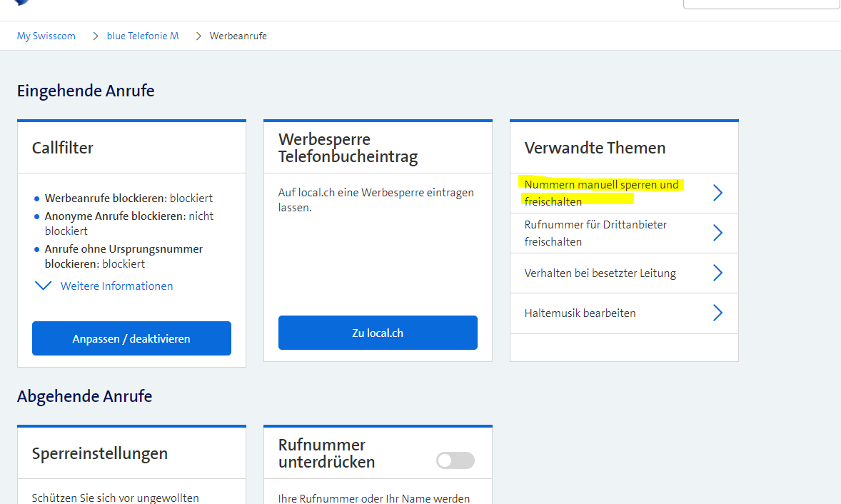This screenshot has height=504, width=841.
Task: Click the Swisscom logo in the top-left corner
Action: click(x=21, y=2)
